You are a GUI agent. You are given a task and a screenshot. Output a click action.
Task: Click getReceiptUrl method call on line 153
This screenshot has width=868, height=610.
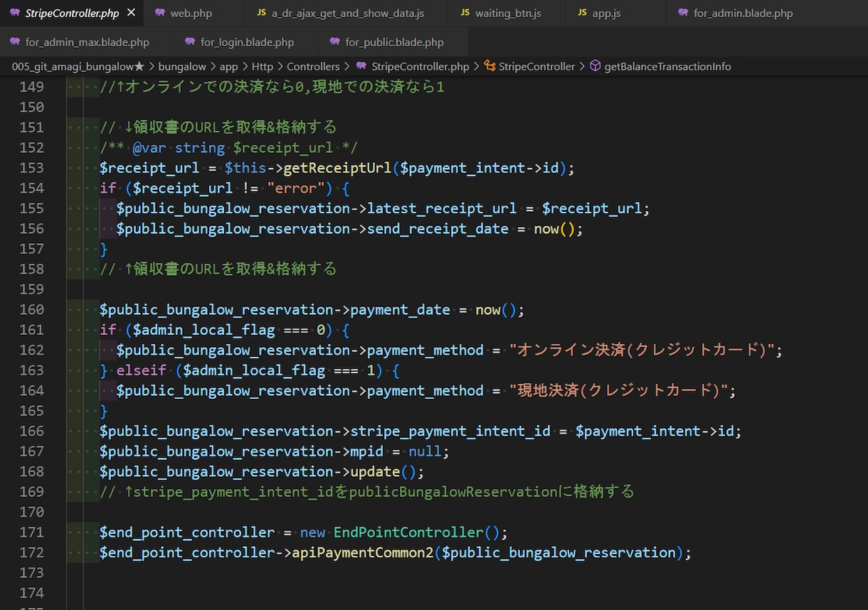click(337, 168)
